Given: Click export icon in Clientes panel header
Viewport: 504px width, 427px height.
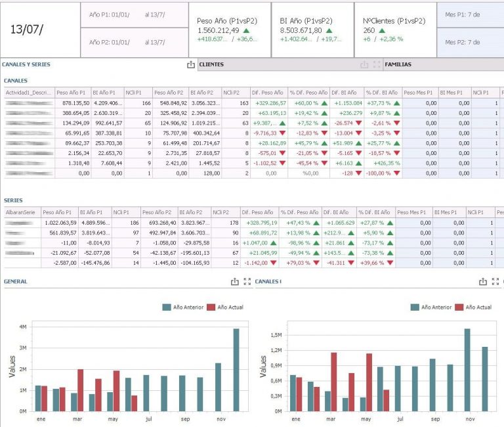Looking at the screenshot, I should [x=364, y=65].
